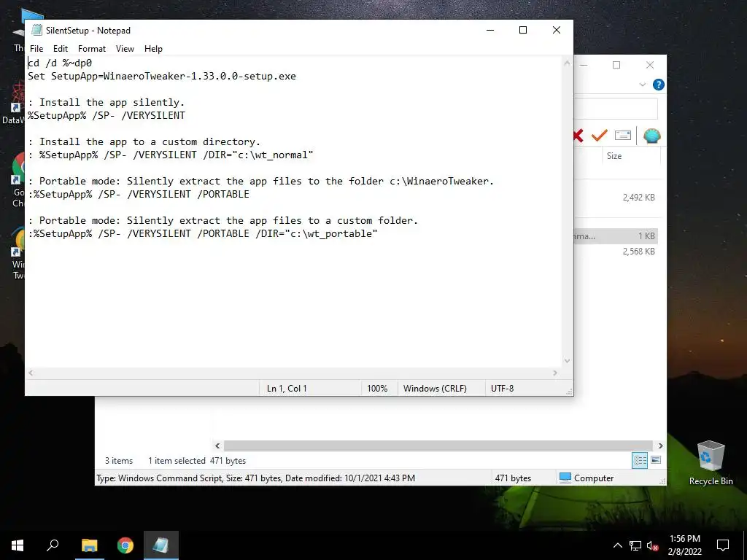Click the '/DIR="c:\wt_normal"' line
The height and width of the screenshot is (560, 747).
click(171, 155)
